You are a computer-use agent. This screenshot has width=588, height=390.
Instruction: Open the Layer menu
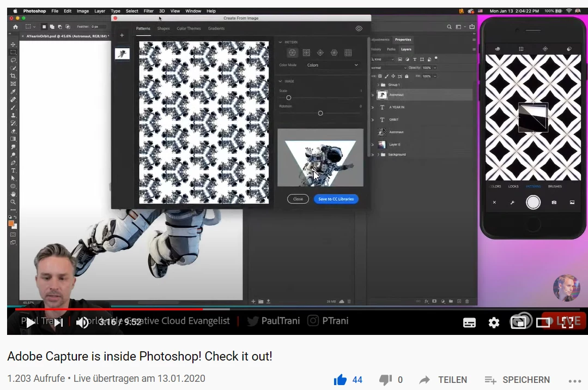click(x=100, y=11)
